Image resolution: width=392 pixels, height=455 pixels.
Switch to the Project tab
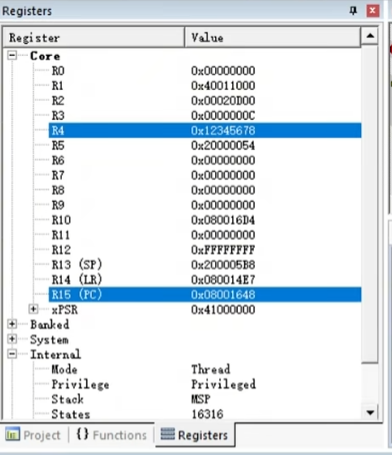pos(33,435)
